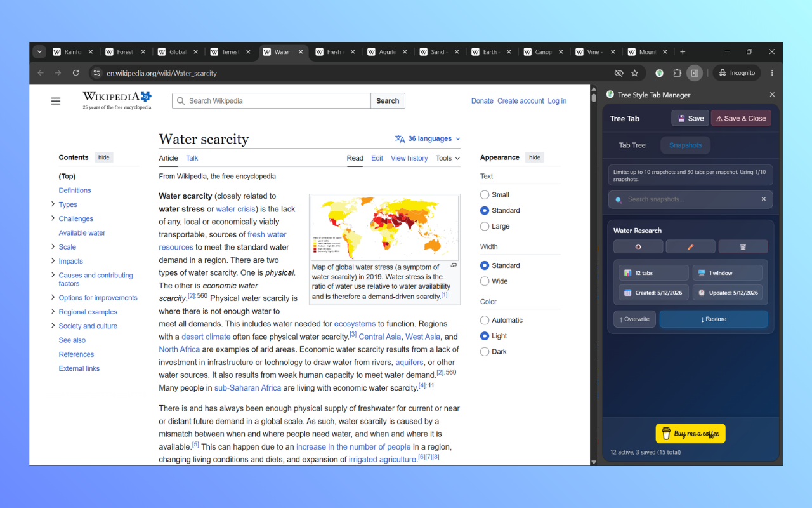Delete the Water Research snapshot trash icon
812x508 pixels.
[743, 246]
